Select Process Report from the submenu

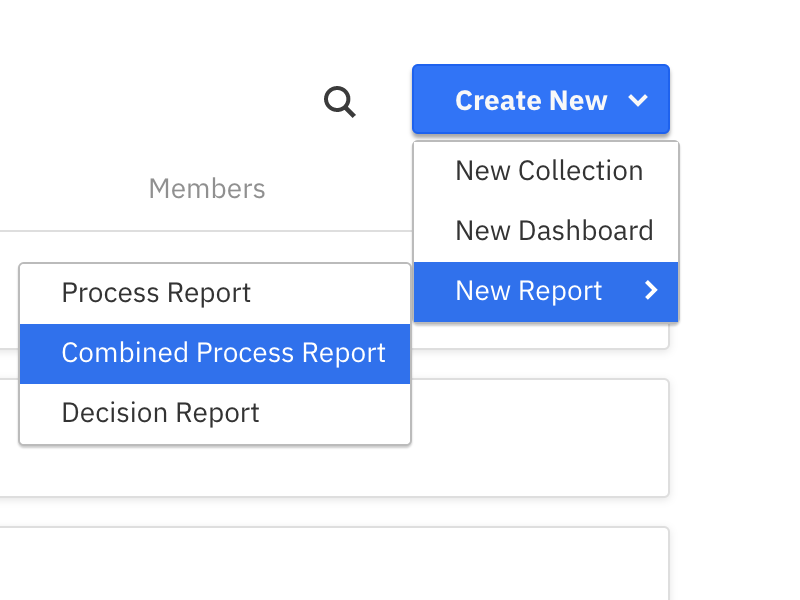tap(156, 293)
